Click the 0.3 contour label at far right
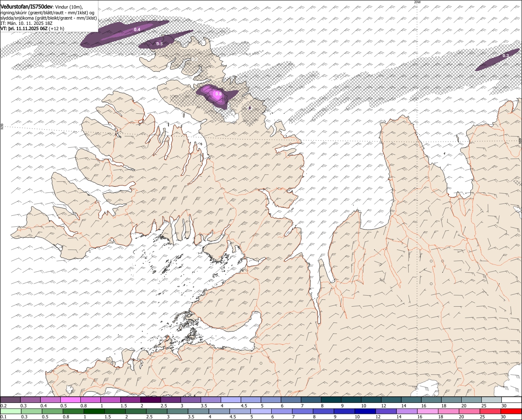This screenshot has width=522, height=420. [505, 55]
